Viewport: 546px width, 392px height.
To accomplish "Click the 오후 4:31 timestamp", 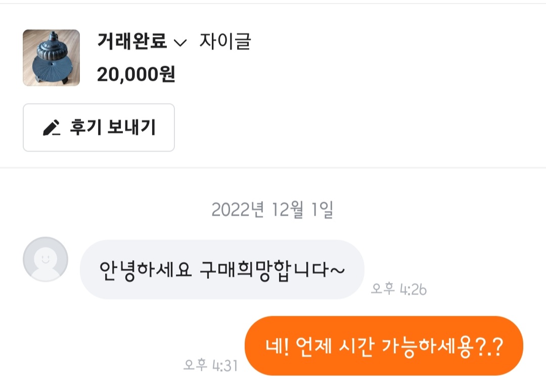I will point(210,365).
